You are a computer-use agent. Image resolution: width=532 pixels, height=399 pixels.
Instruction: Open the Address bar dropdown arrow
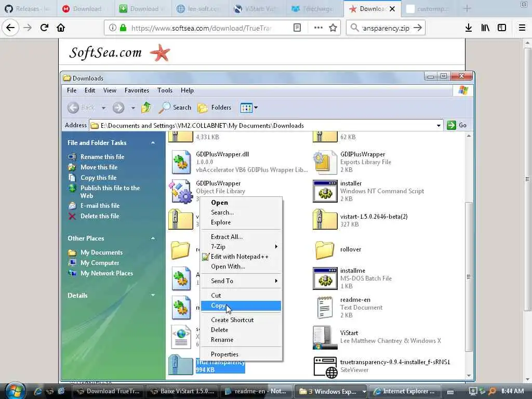point(438,126)
